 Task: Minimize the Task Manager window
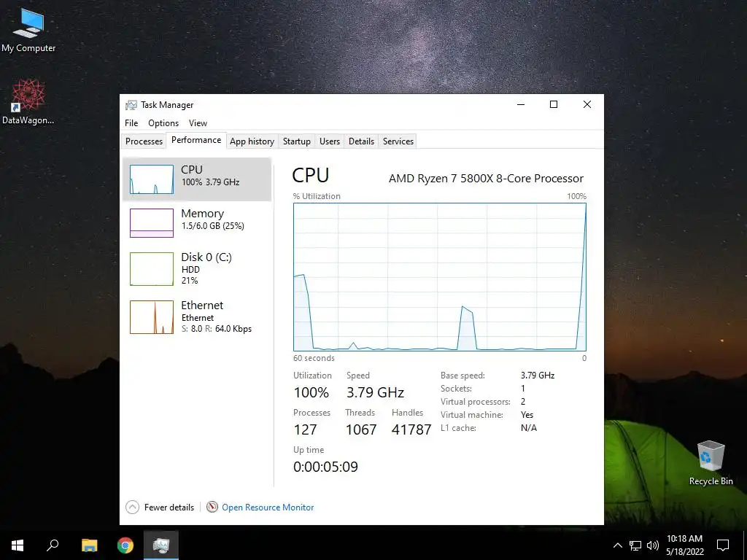(521, 104)
